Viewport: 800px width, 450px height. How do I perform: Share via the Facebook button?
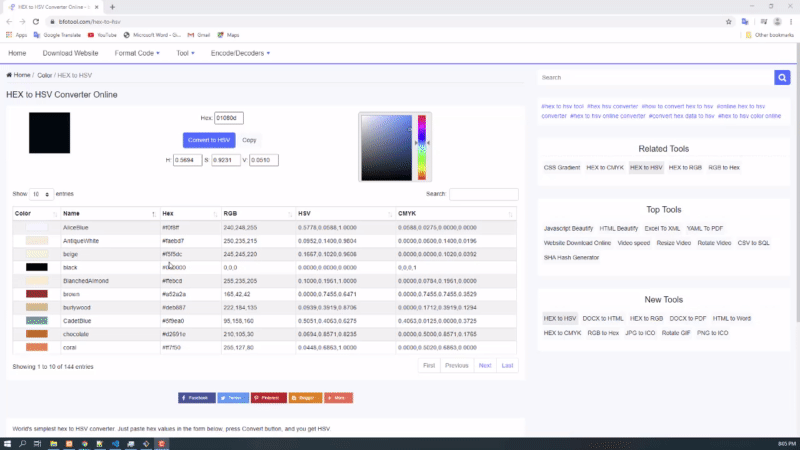coord(196,398)
